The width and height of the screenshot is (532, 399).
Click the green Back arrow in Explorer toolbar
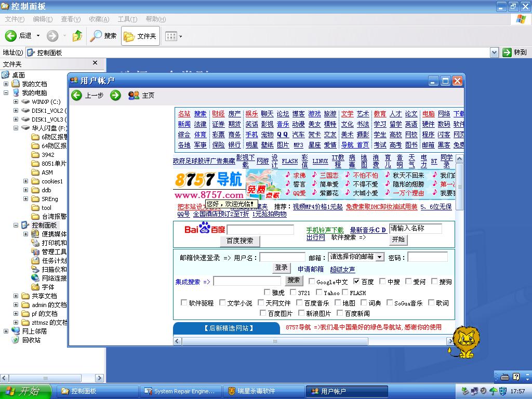(x=11, y=36)
